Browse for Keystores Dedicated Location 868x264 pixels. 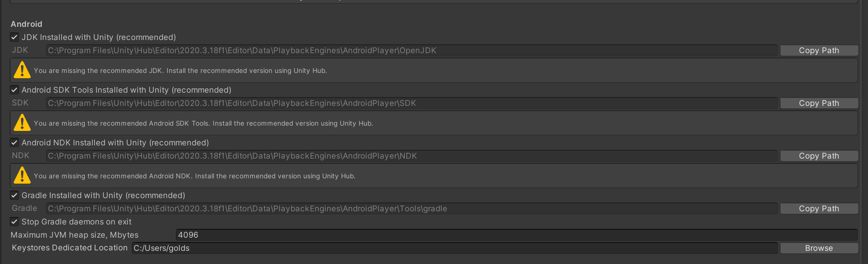click(x=819, y=248)
